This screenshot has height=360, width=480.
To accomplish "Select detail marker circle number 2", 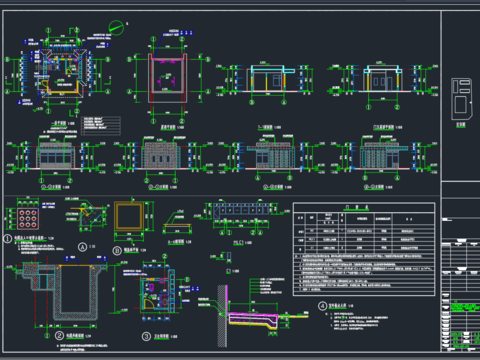I will click(59, 335).
